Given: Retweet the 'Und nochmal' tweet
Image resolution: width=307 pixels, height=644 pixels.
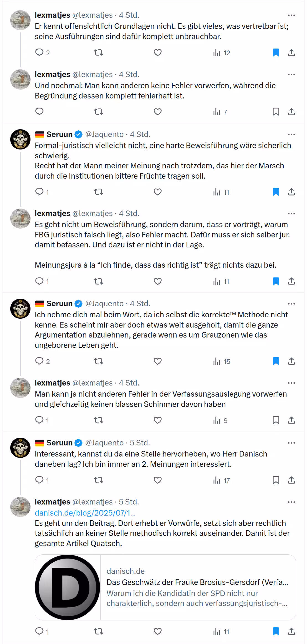Looking at the screenshot, I should (99, 112).
